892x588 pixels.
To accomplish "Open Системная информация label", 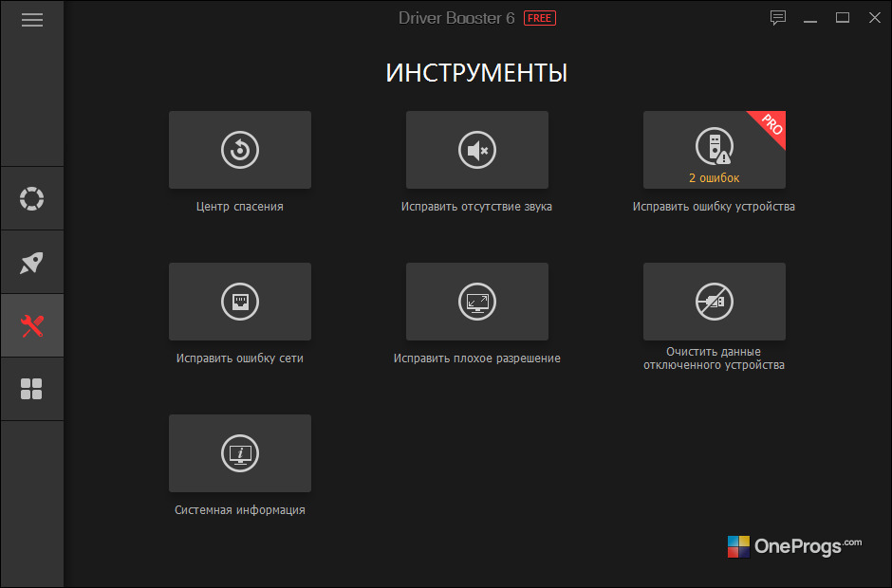I will [x=240, y=510].
